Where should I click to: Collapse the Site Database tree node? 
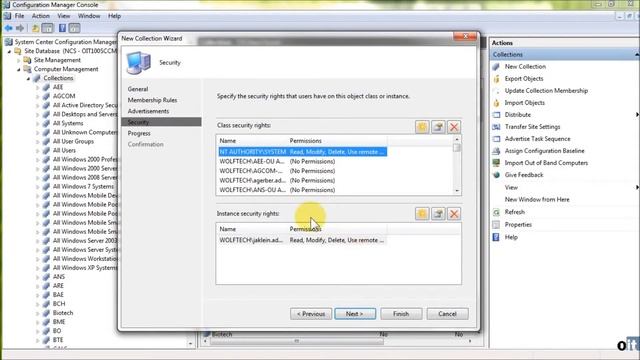[9, 51]
